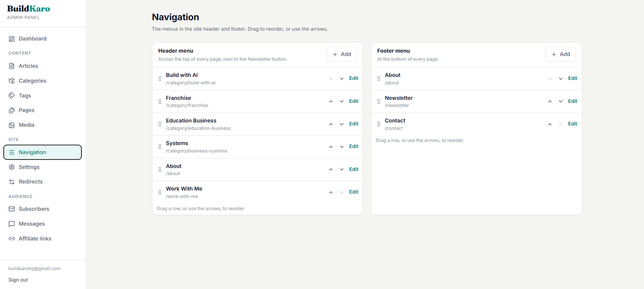Click the Pages stacked-sheets icon

(x=12, y=110)
